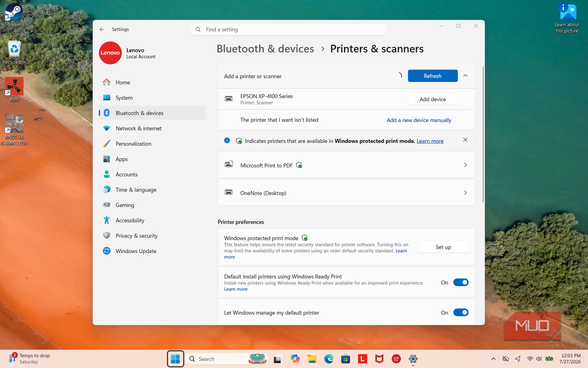
Task: Open the taskbar clock and date
Action: pos(571,359)
